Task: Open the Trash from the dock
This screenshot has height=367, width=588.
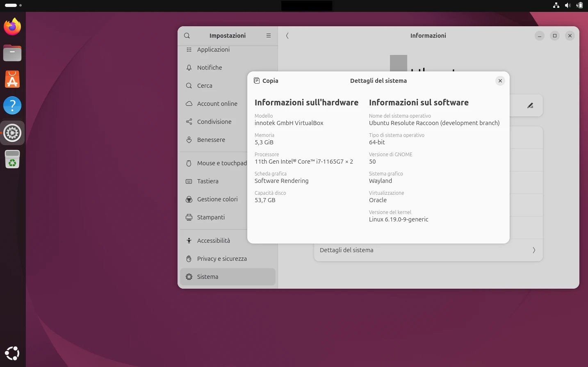Action: tap(12, 159)
